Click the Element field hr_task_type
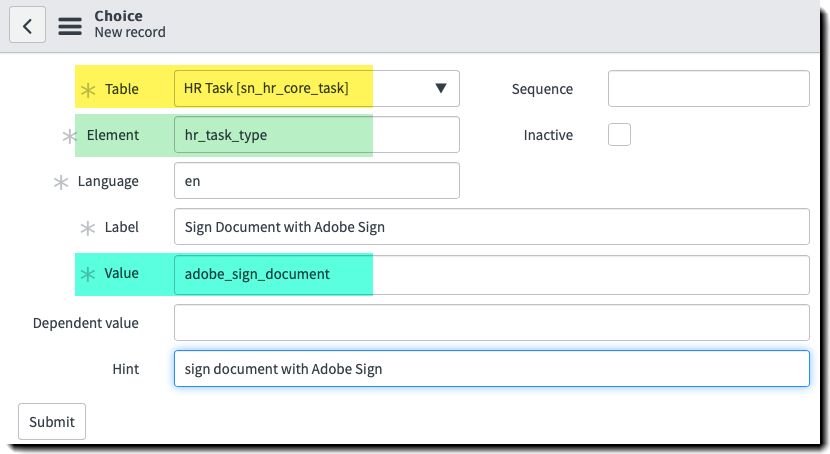Viewport: 830px width, 454px height. click(x=317, y=134)
